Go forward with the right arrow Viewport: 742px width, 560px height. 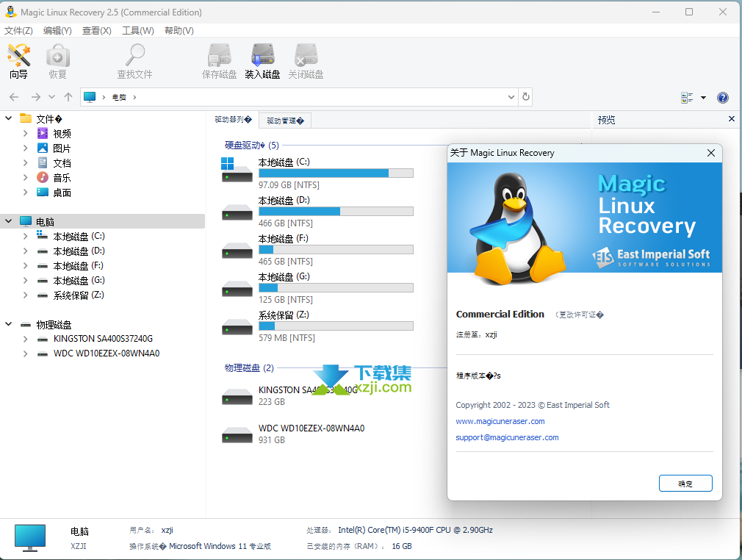(35, 97)
